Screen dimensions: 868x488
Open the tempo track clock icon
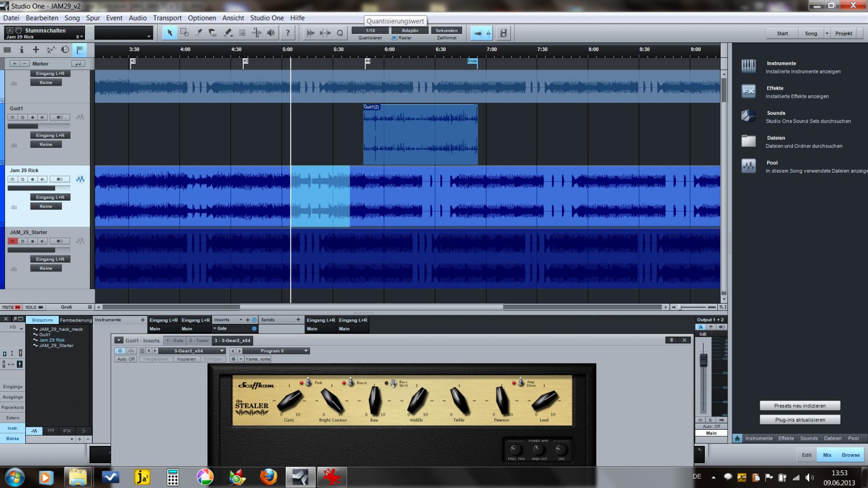pos(65,50)
